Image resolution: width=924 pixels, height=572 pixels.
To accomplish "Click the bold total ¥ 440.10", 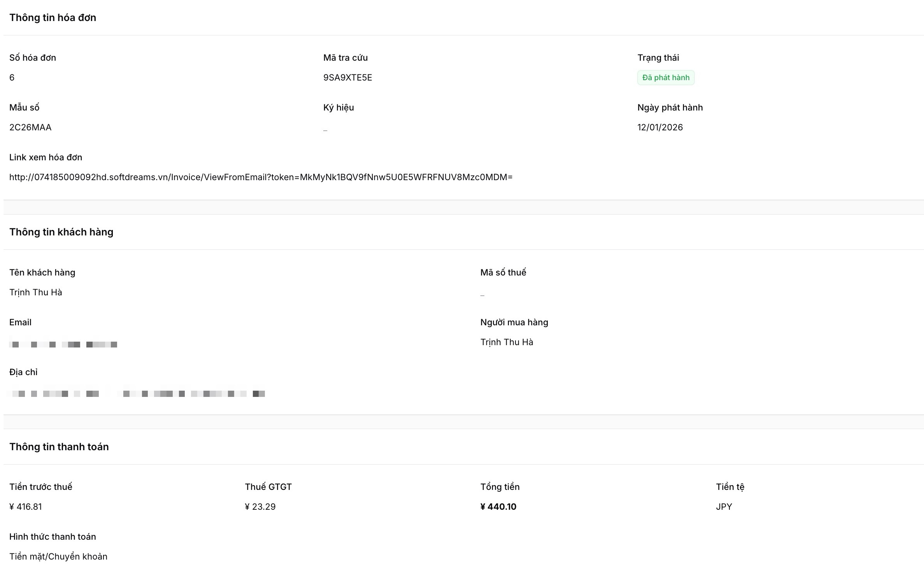I will pos(498,507).
